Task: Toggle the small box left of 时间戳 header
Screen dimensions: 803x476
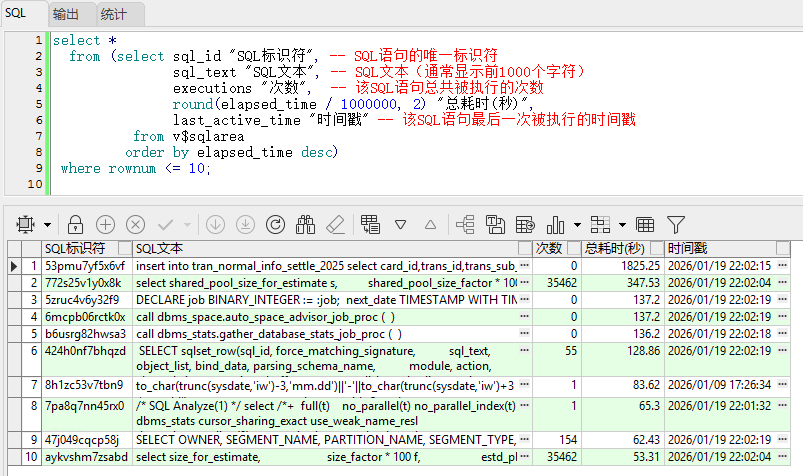Action: [658, 248]
